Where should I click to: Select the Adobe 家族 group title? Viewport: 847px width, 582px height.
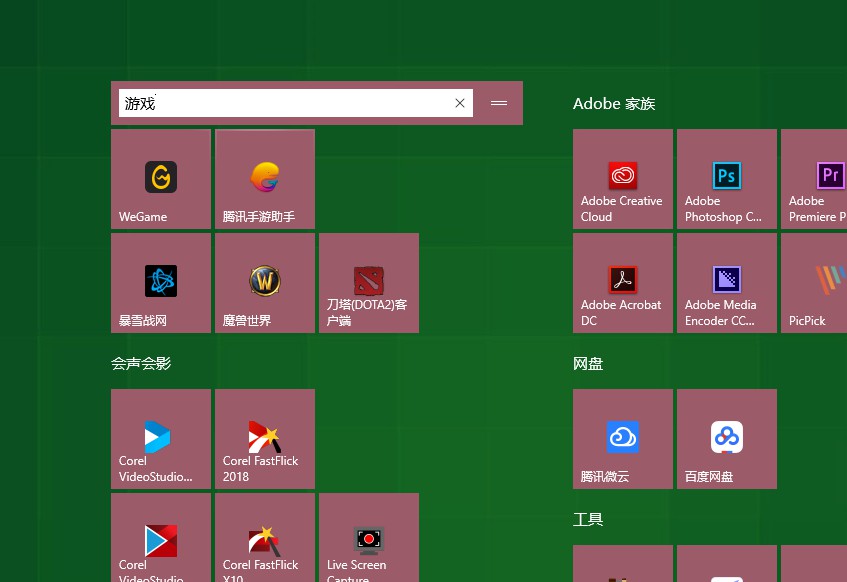pyautogui.click(x=614, y=104)
